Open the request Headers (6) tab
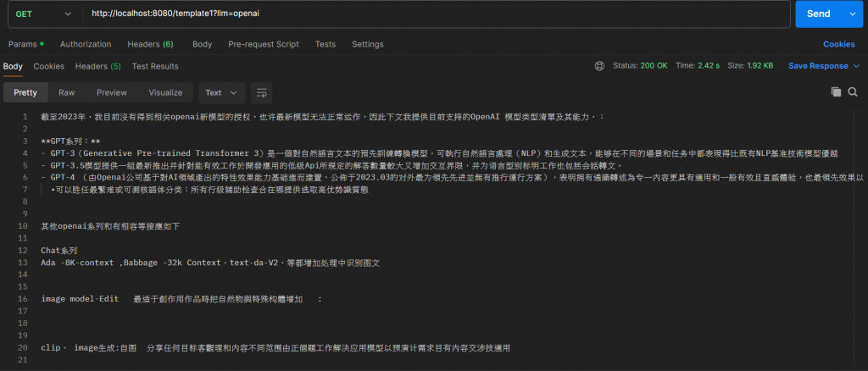This screenshot has height=371, width=868. coord(151,44)
